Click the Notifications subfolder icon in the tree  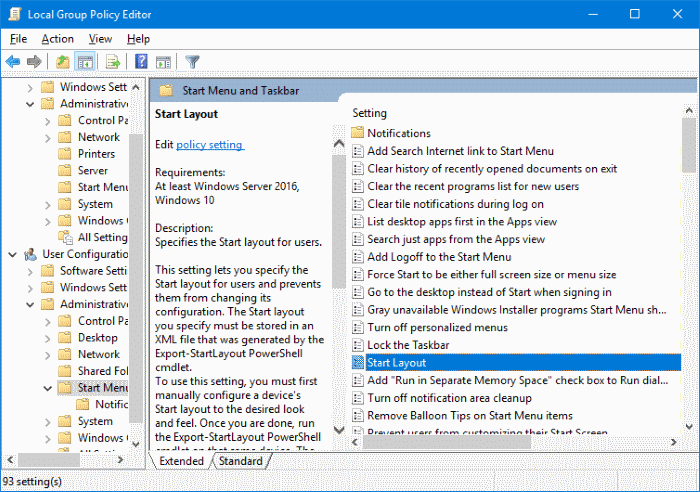point(83,404)
